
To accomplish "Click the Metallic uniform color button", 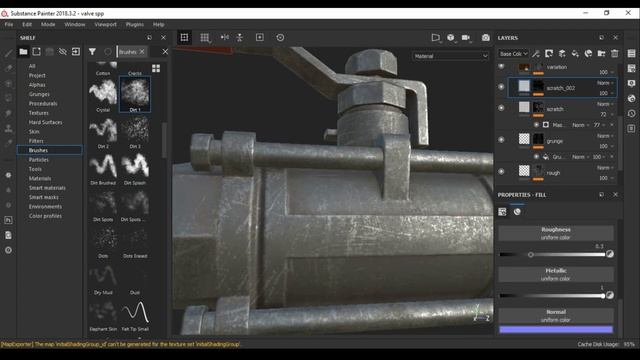I will [x=556, y=274].
